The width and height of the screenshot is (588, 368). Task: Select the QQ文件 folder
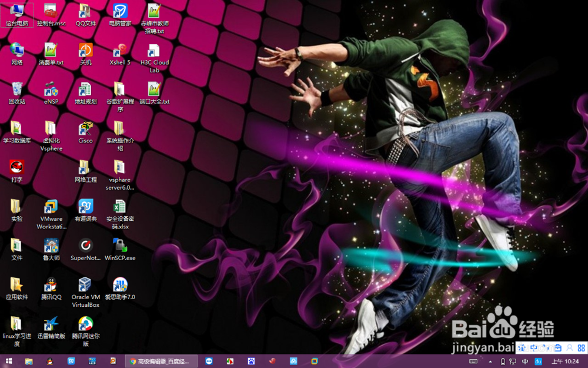pos(85,15)
